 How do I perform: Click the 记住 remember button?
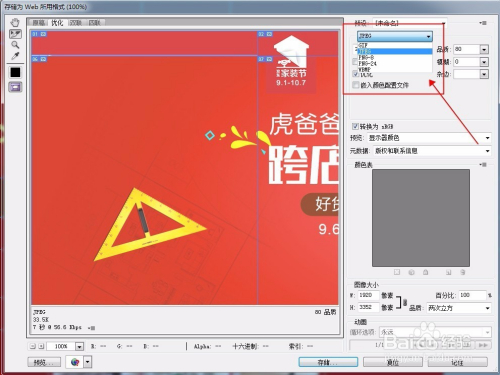tap(457, 362)
